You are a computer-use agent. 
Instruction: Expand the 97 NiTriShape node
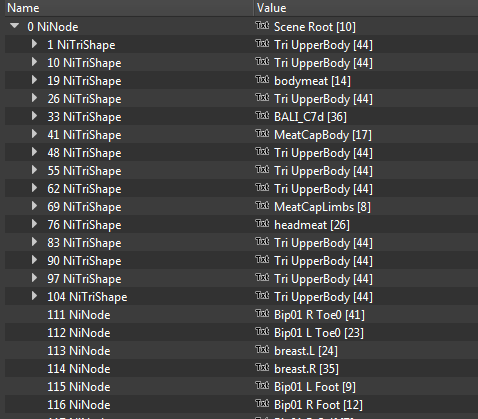click(34, 278)
